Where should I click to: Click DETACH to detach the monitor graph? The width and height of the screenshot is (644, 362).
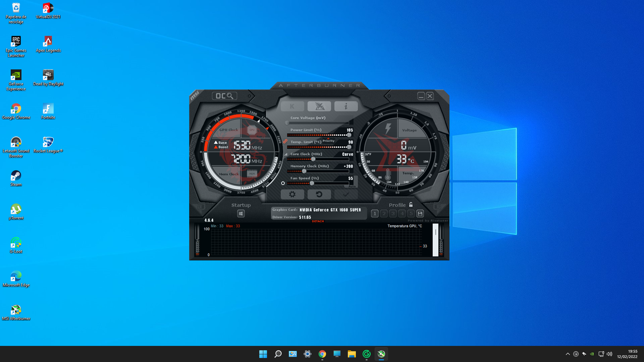tap(318, 221)
